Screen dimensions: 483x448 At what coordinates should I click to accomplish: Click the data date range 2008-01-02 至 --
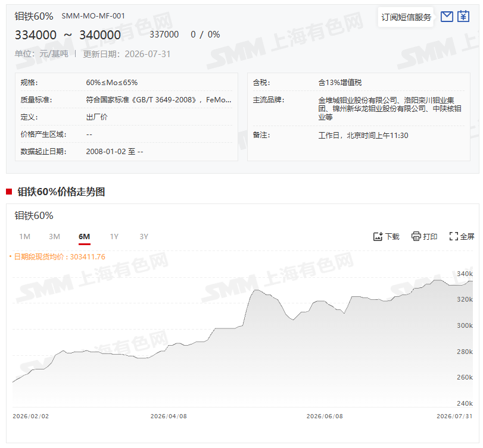click(x=114, y=151)
